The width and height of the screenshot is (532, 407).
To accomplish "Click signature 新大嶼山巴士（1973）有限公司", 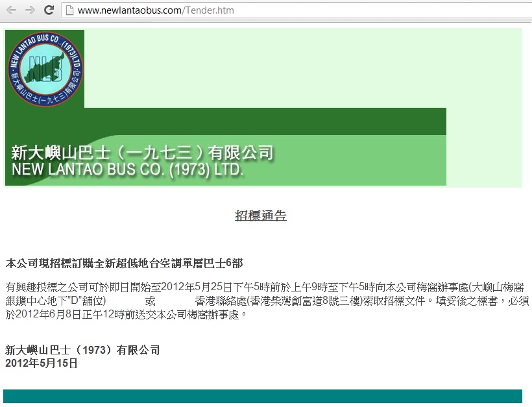I will click(83, 350).
